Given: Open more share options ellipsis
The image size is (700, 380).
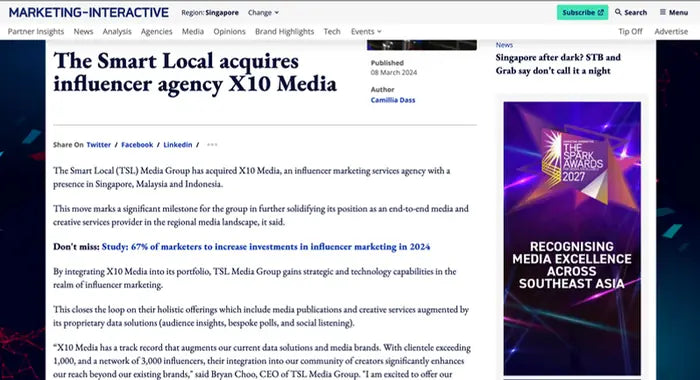Looking at the screenshot, I should coord(212,145).
